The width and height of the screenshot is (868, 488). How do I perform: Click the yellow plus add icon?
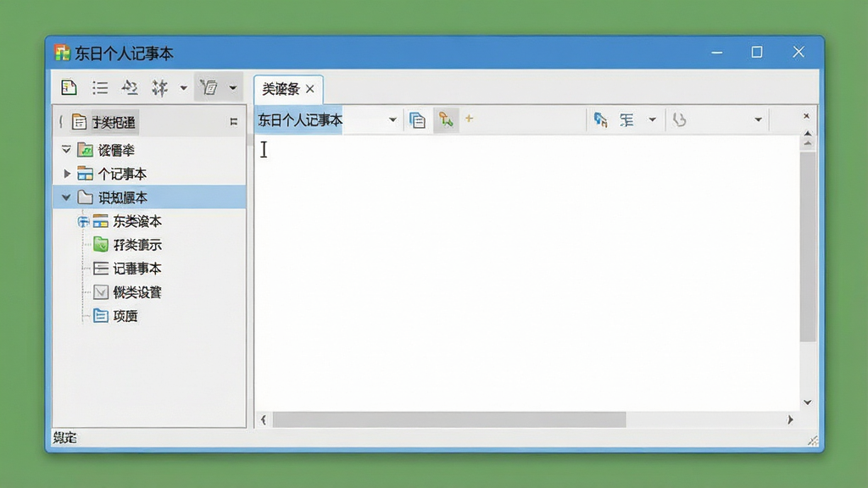pos(470,119)
